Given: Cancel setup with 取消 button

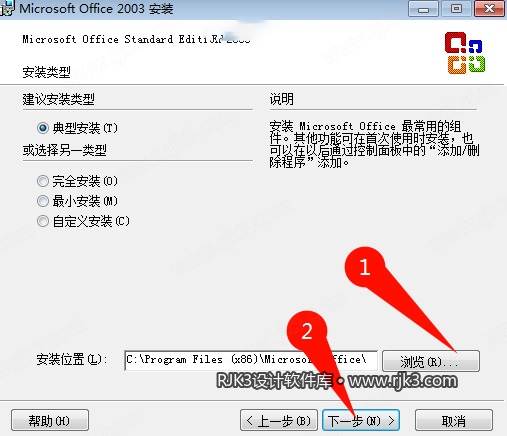Looking at the screenshot, I should (x=454, y=421).
